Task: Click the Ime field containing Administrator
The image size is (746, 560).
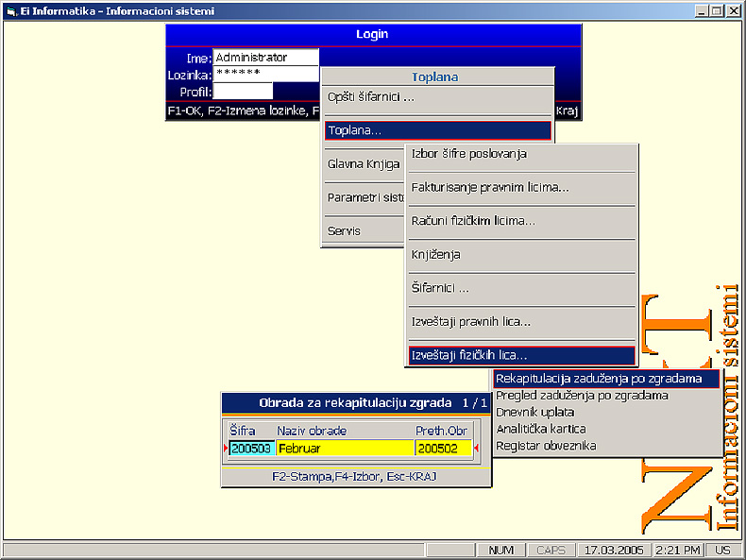Action: click(265, 58)
